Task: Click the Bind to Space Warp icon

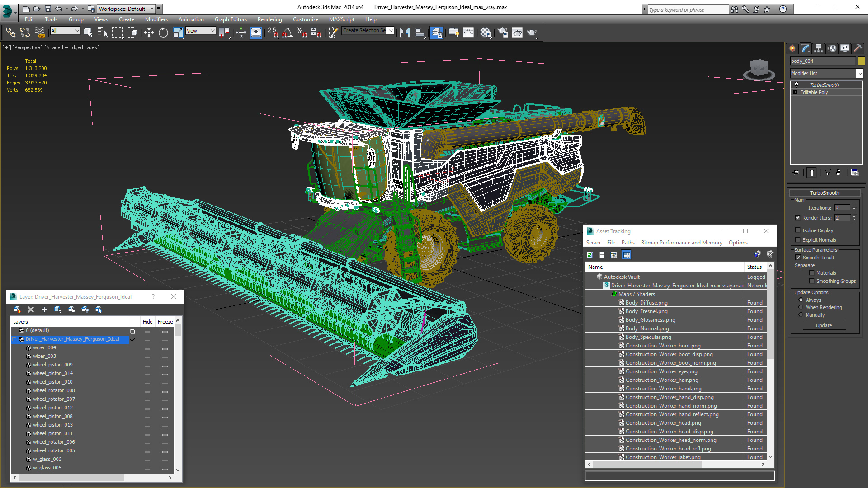Action: pyautogui.click(x=40, y=32)
